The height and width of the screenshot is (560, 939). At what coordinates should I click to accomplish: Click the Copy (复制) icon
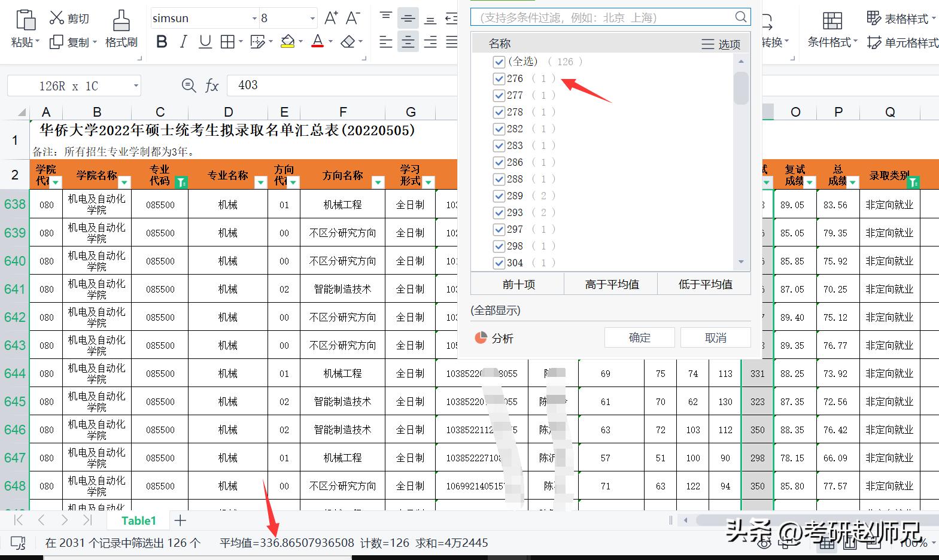coord(56,42)
